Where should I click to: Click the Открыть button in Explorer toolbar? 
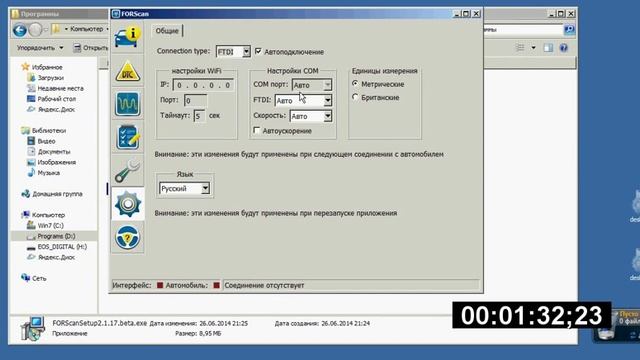click(90, 48)
